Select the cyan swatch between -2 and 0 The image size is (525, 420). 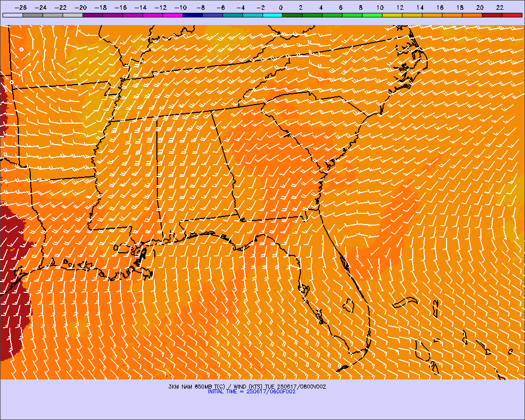(273, 15)
